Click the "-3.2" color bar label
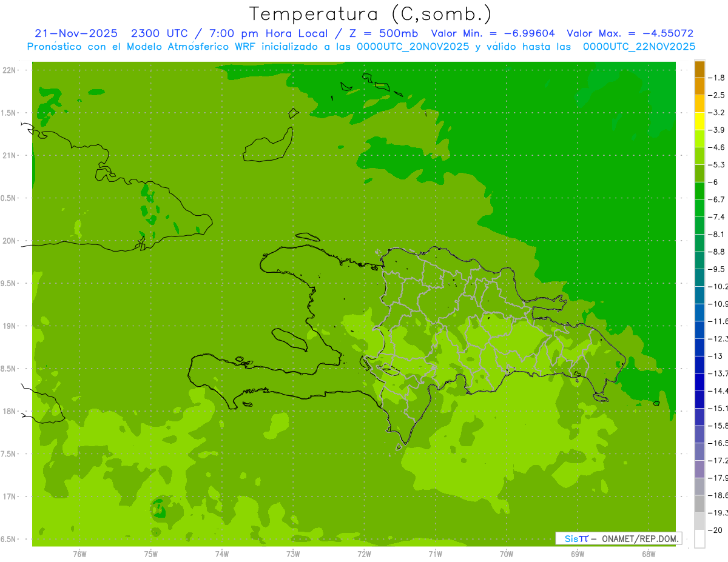728x562 pixels. pyautogui.click(x=718, y=113)
